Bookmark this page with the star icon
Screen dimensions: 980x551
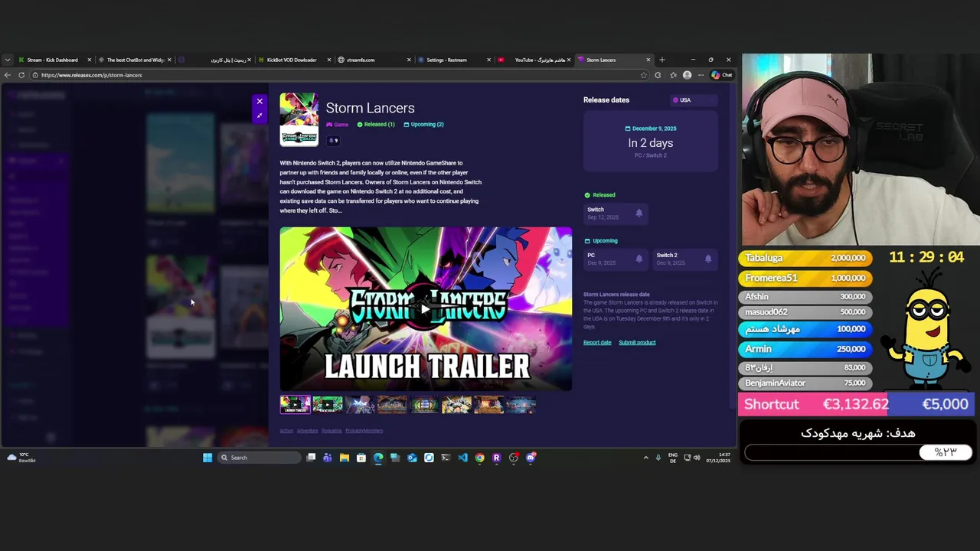643,75
